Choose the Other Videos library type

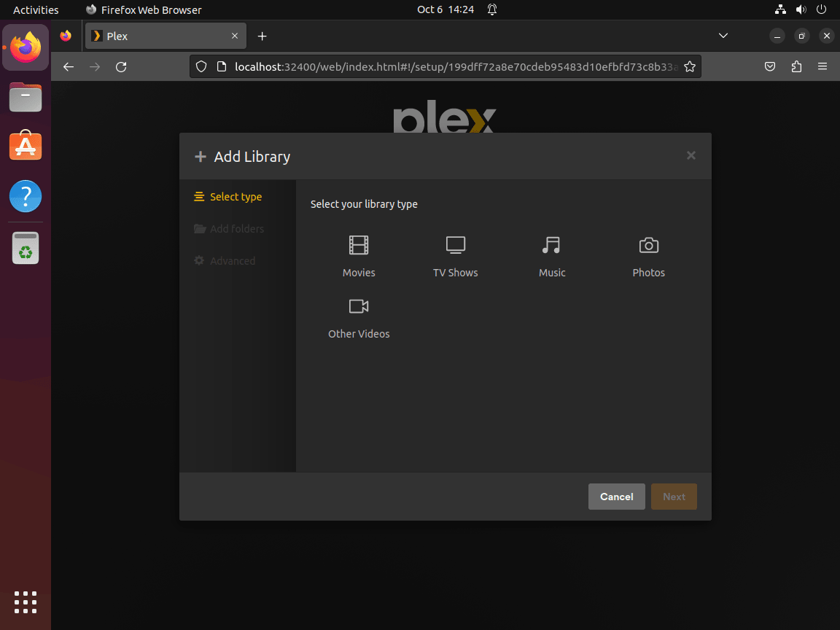358,316
